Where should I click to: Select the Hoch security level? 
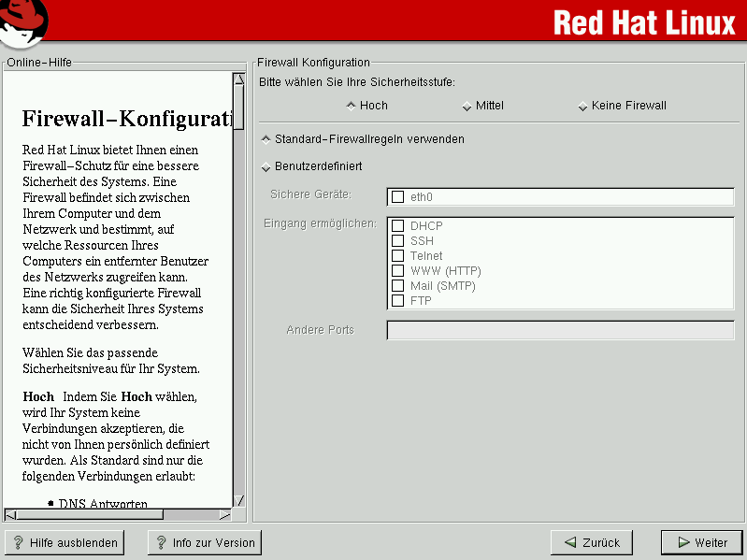[x=352, y=106]
